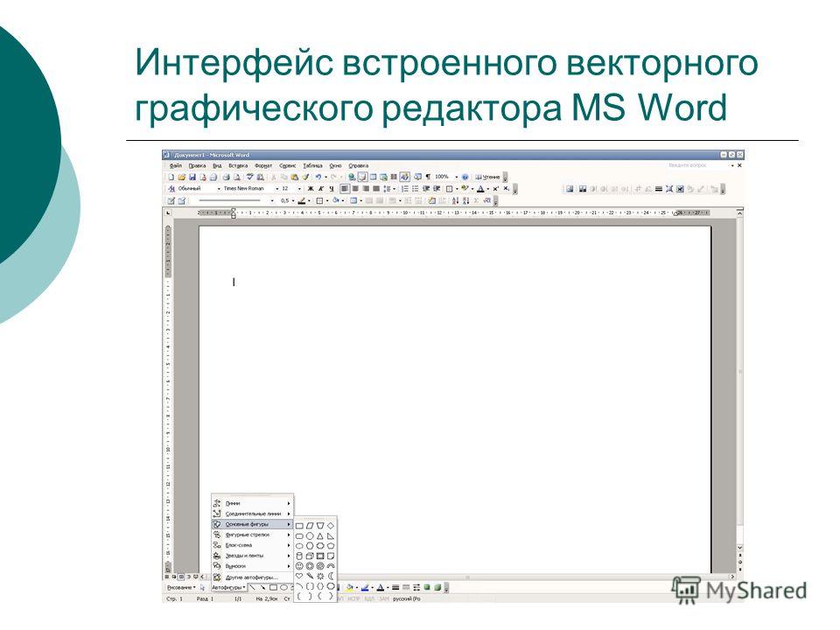
Task: Insert a hyperlink
Action: tap(352, 177)
